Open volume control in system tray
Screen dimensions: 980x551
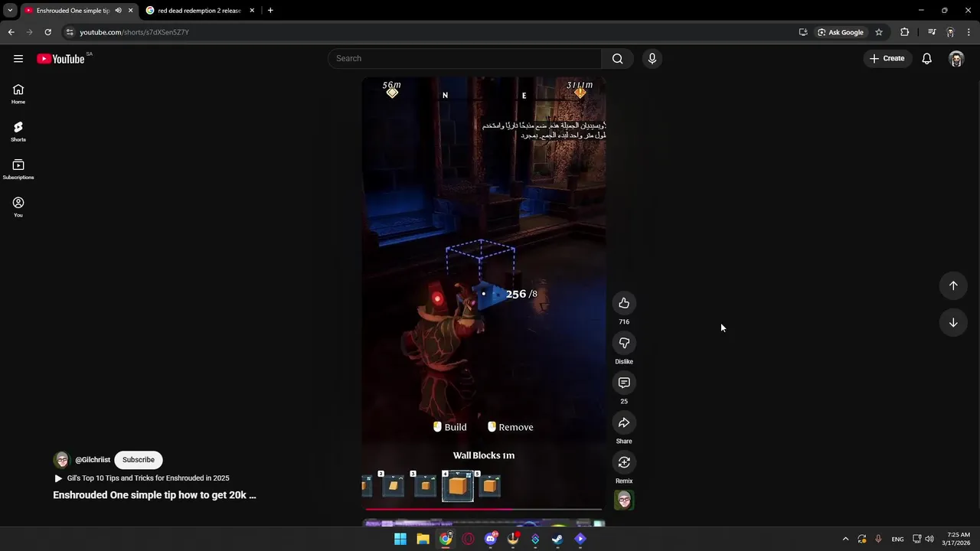[929, 539]
